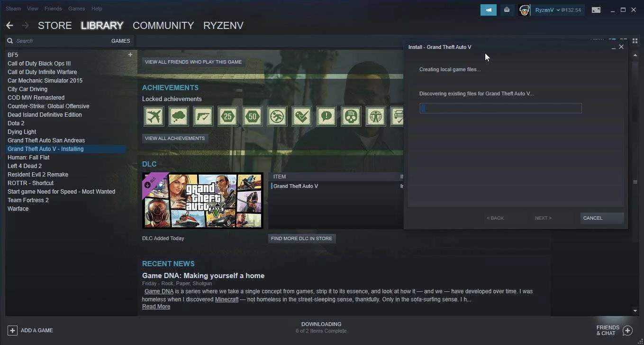644x345 pixels.
Task: Open the Steam menu
Action: (13, 9)
